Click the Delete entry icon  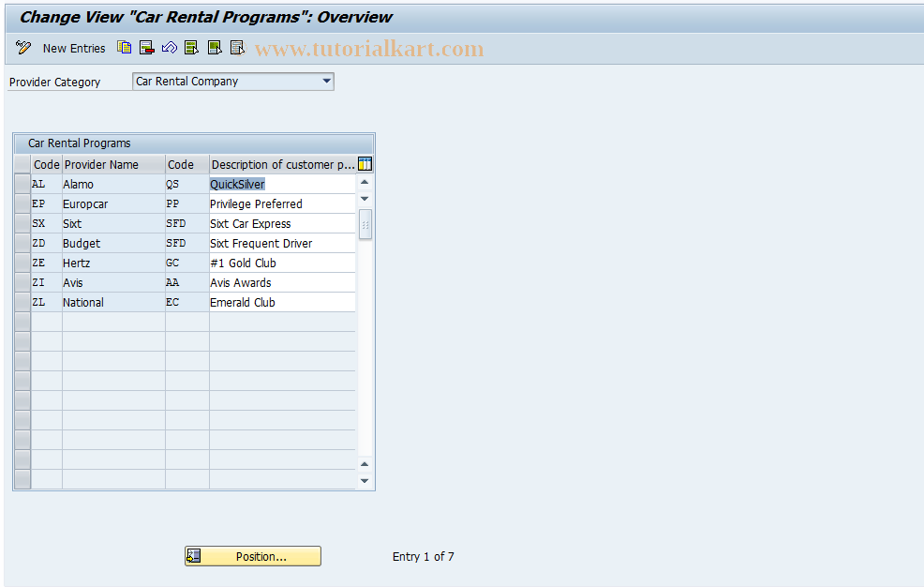[147, 48]
